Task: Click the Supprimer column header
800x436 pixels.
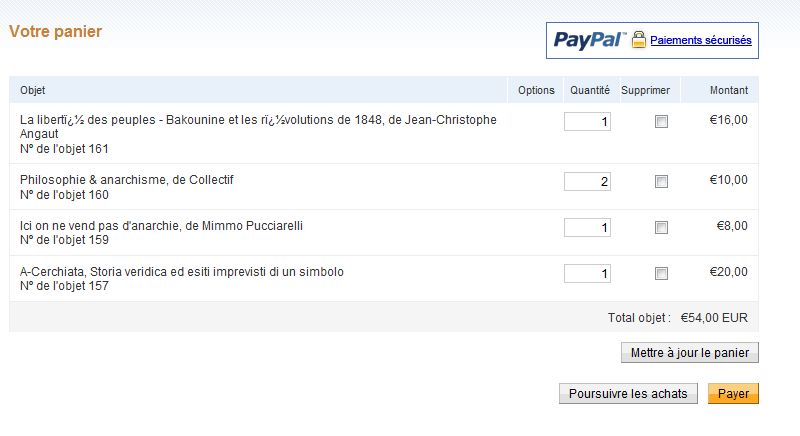Action: coord(645,90)
